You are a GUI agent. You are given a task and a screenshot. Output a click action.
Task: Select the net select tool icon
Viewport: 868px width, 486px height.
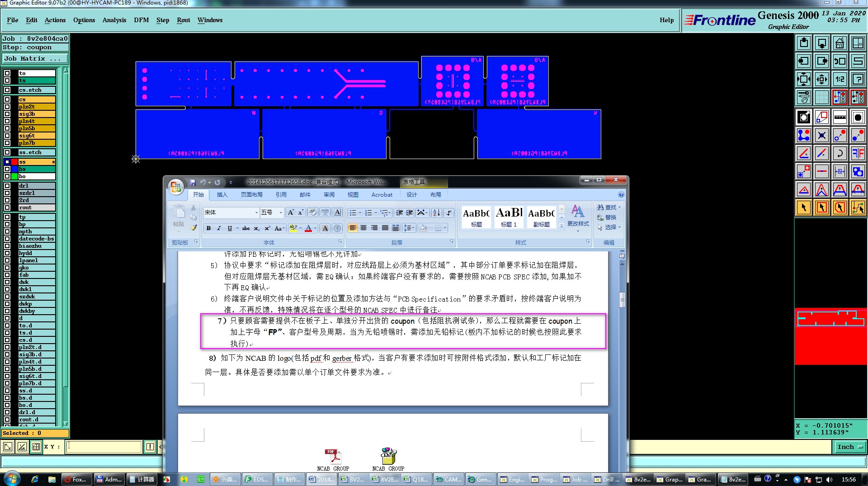(858, 208)
